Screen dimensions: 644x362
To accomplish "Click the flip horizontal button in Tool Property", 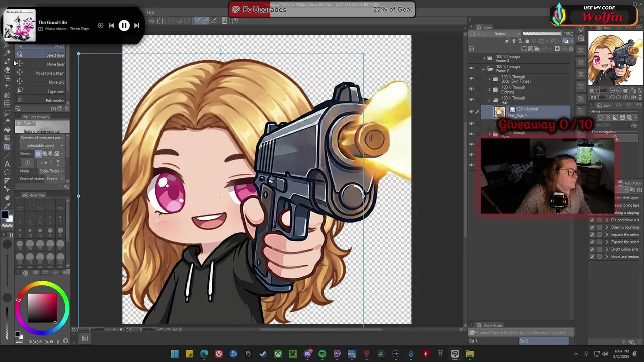I will tap(44, 162).
